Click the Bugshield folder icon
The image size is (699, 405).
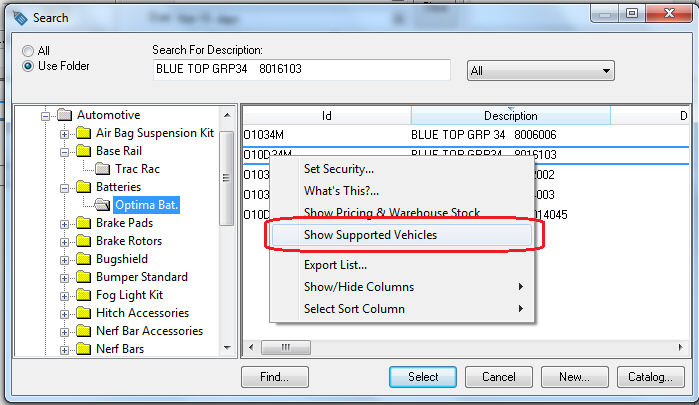83,259
